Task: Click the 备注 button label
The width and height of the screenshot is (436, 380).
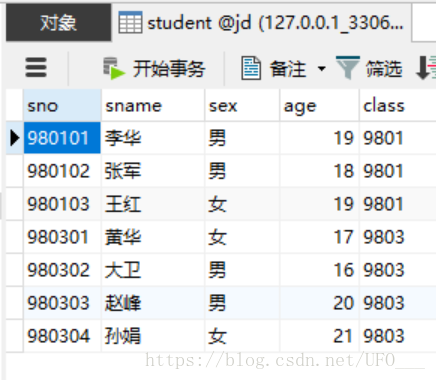Action: tap(288, 69)
